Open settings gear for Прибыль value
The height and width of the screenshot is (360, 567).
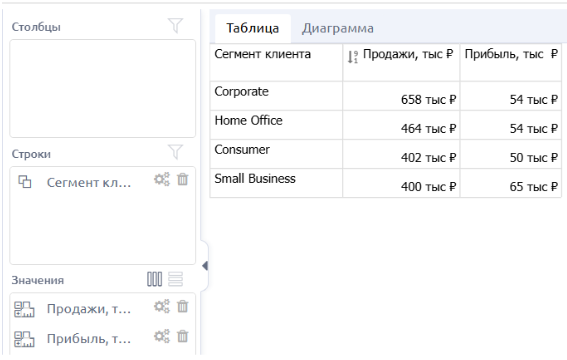[x=162, y=336]
